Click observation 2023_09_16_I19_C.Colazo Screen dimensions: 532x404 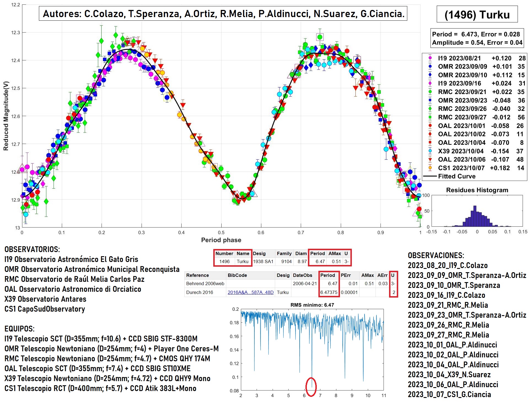[x=446, y=295]
